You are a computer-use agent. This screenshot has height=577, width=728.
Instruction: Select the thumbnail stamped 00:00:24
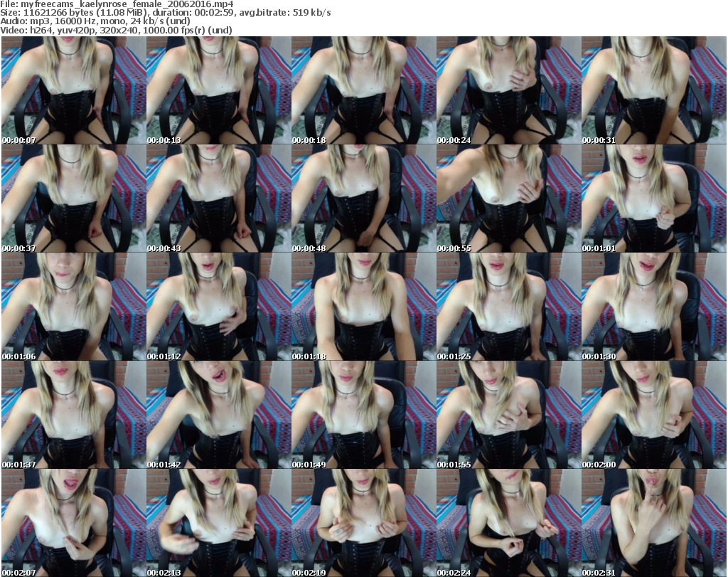pyautogui.click(x=509, y=90)
